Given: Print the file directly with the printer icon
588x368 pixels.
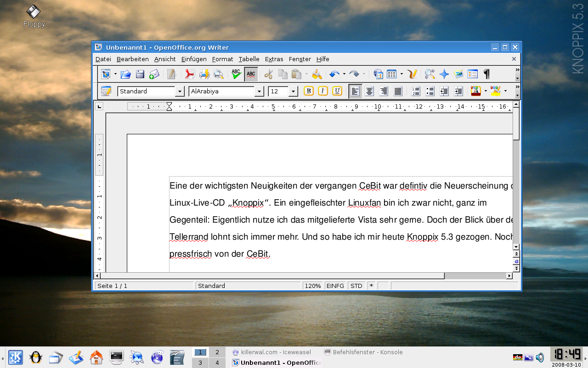Looking at the screenshot, I should (x=204, y=74).
